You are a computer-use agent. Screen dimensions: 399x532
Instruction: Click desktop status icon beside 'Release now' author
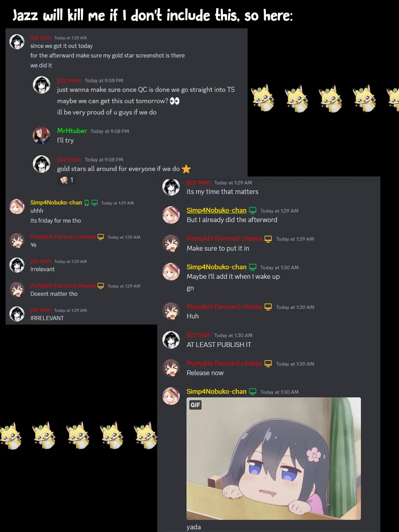click(x=268, y=363)
